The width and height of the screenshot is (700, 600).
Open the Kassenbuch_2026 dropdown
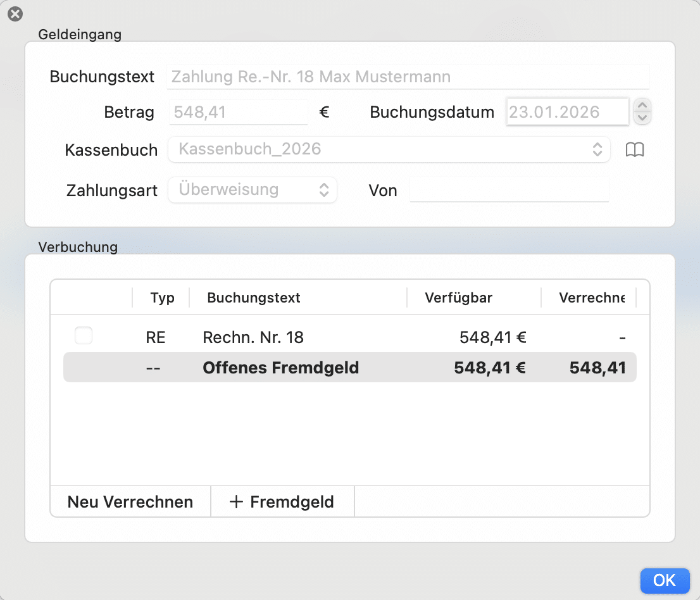tap(389, 150)
